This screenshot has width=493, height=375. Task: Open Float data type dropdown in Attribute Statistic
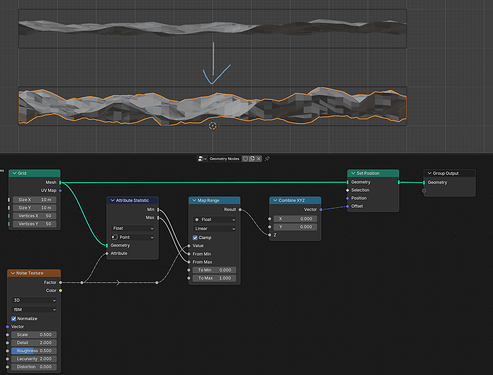133,228
